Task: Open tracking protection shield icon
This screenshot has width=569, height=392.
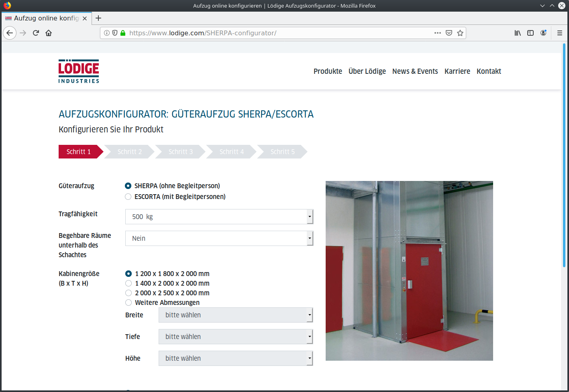Action: pyautogui.click(x=115, y=33)
